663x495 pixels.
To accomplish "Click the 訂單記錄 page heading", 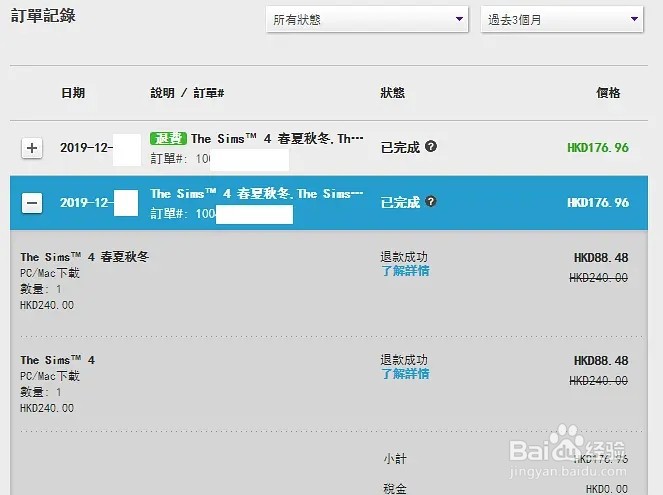I will pyautogui.click(x=43, y=16).
